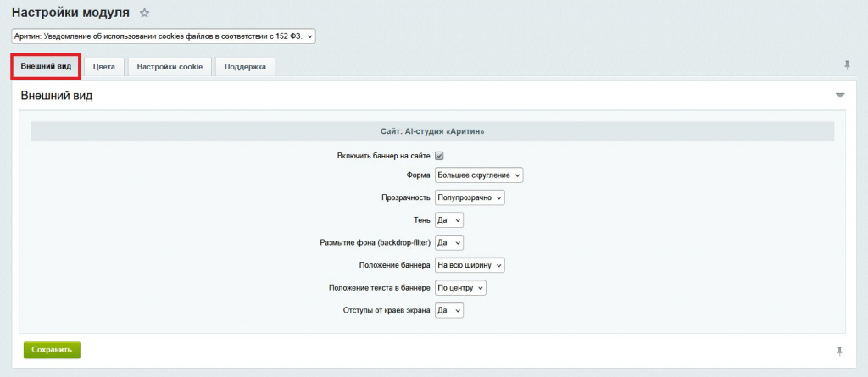Image resolution: width=868 pixels, height=377 pixels.
Task: Open the Тень dropdown
Action: coord(449,220)
